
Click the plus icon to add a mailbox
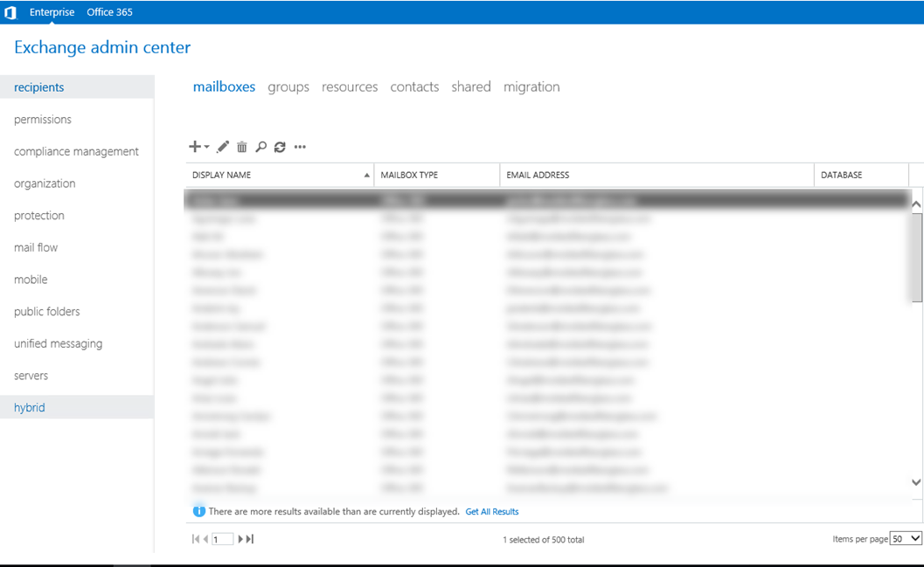194,147
